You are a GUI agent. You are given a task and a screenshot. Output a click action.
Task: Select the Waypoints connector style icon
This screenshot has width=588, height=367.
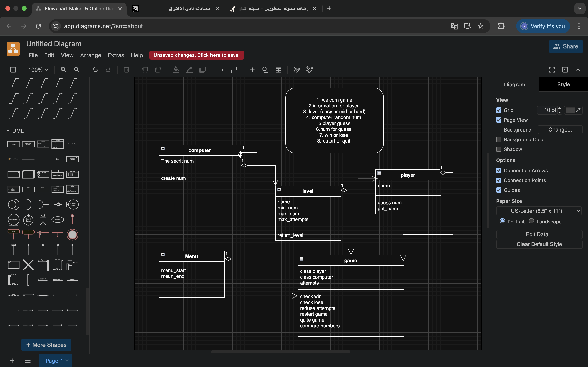point(234,70)
